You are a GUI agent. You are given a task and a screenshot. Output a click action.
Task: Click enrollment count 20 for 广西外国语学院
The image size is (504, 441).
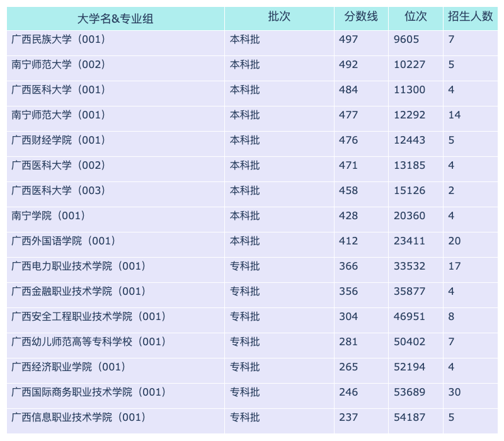[454, 241]
